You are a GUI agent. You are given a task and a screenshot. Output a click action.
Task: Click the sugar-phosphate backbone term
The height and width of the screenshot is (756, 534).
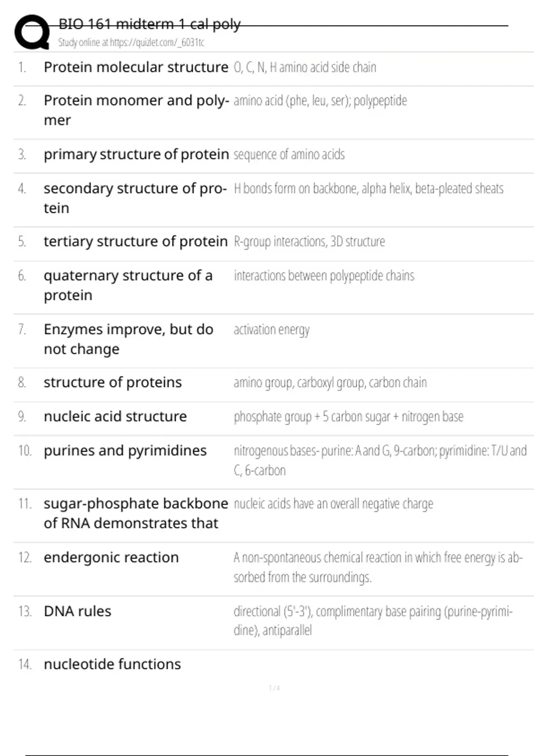coord(135,513)
